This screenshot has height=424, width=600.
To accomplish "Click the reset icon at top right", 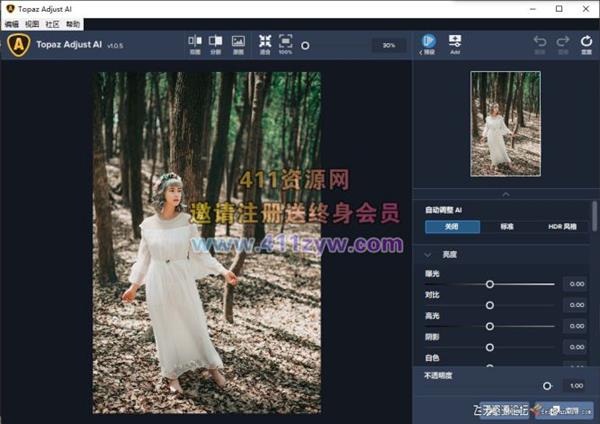I will [586, 42].
